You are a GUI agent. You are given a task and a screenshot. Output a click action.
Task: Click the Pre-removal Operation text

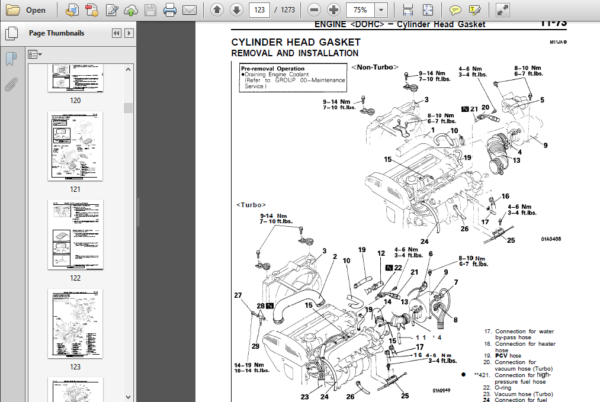[x=272, y=68]
